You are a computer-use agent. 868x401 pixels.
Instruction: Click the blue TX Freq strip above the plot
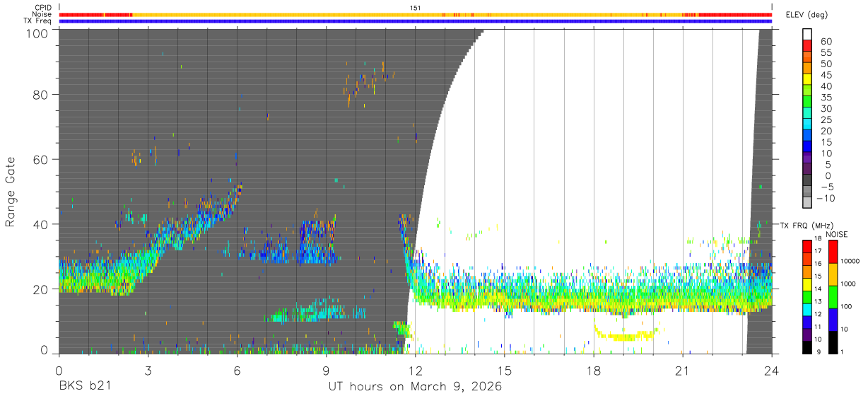click(416, 21)
